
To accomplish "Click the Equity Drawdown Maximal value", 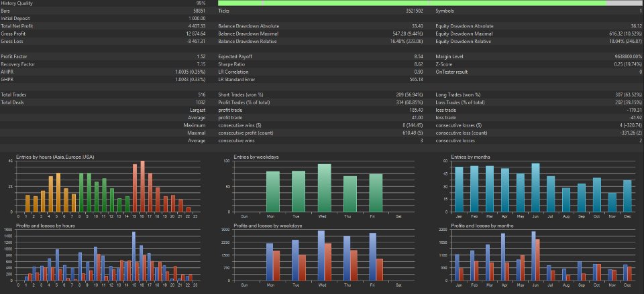I will pyautogui.click(x=625, y=33).
